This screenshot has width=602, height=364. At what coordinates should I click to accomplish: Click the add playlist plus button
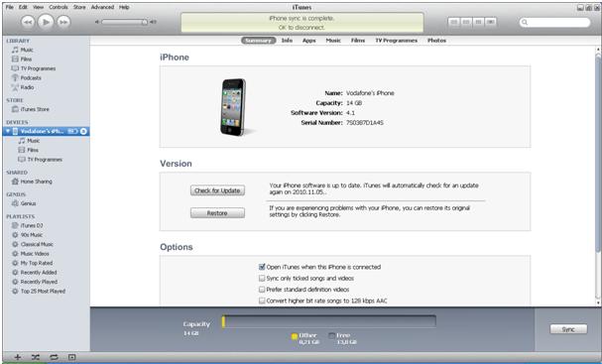point(17,357)
